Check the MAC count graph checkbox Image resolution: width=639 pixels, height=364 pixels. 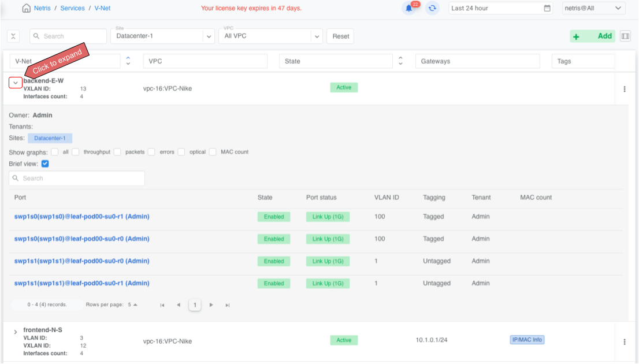(213, 152)
